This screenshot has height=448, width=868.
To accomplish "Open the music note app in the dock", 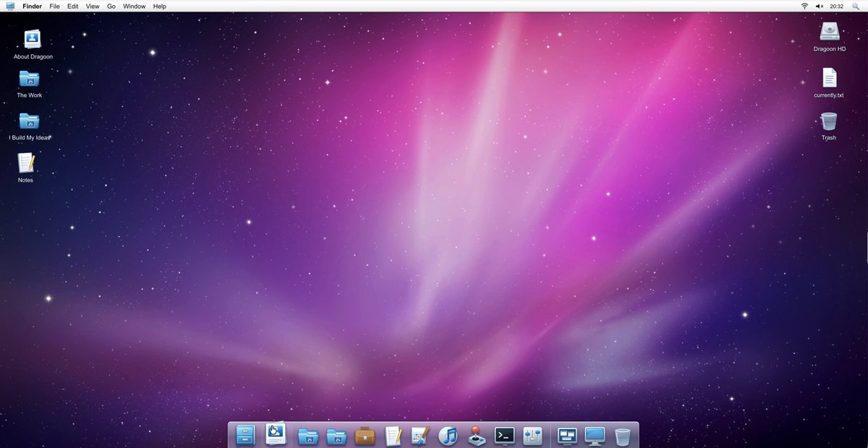I will coord(448,435).
